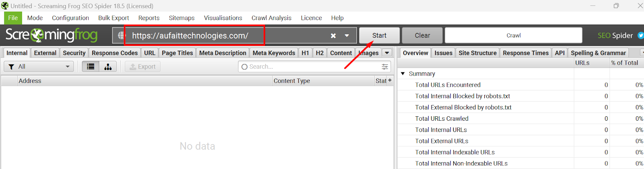The width and height of the screenshot is (644, 169).
Task: Switch to tree view
Action: pyautogui.click(x=108, y=67)
